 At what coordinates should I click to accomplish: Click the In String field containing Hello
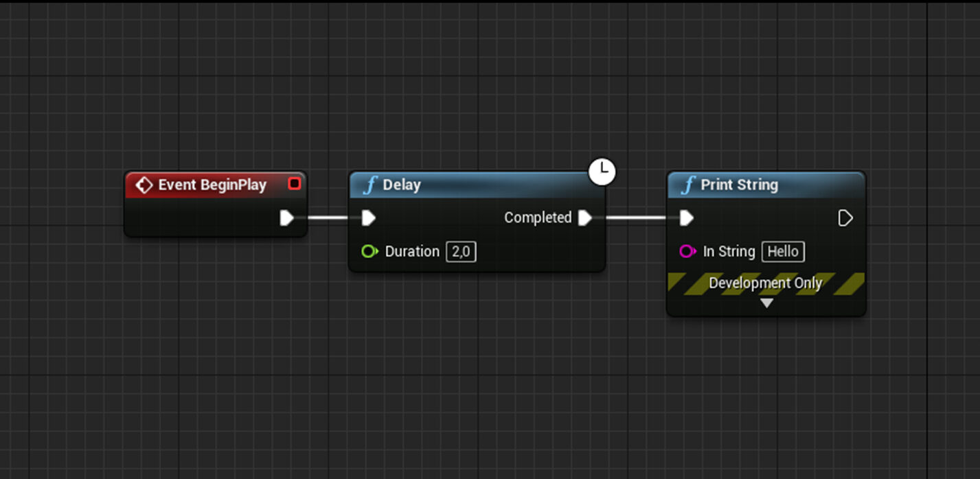[783, 252]
